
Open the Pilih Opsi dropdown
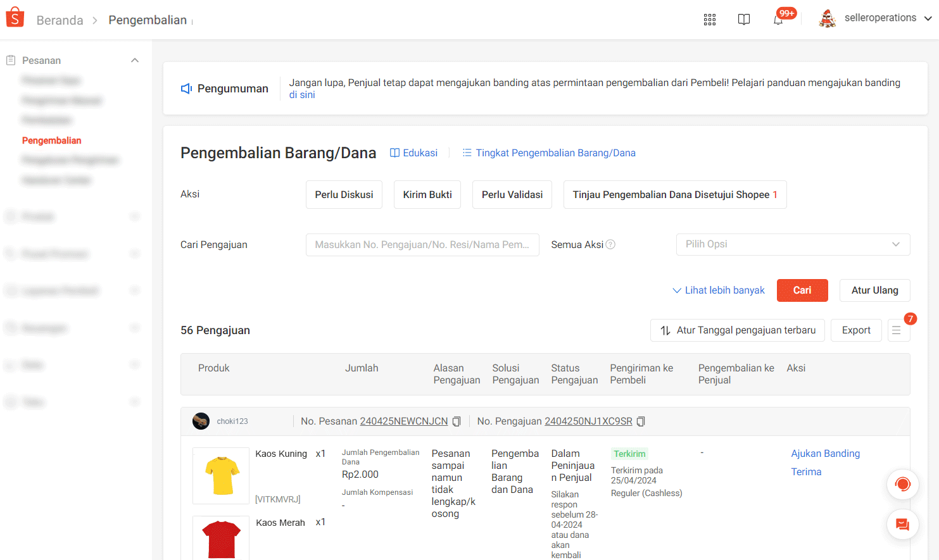click(793, 245)
